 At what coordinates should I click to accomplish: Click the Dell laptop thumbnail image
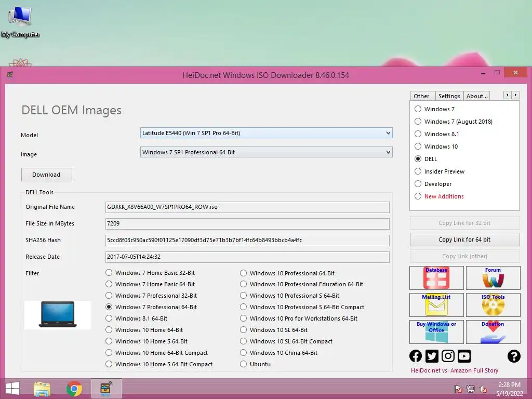click(x=58, y=314)
